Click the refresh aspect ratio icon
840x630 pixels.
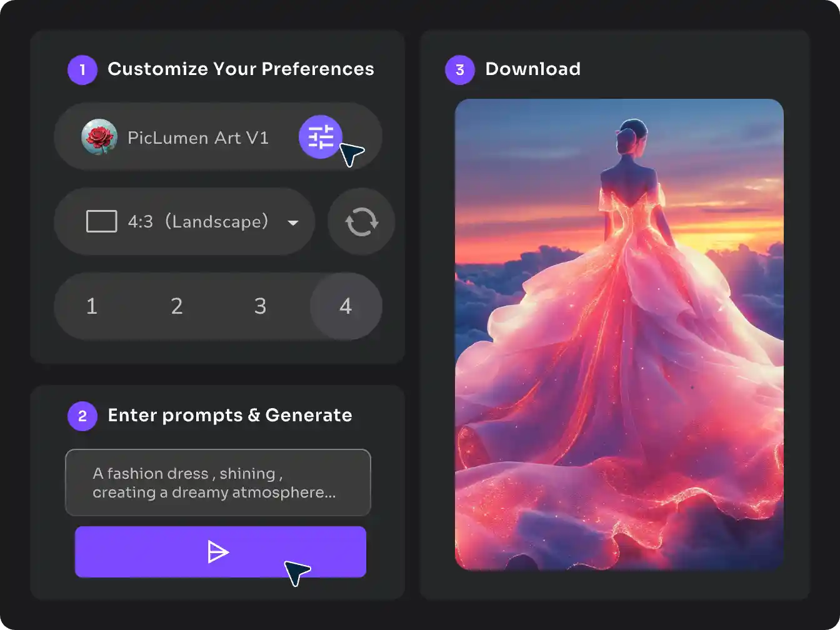click(x=361, y=221)
